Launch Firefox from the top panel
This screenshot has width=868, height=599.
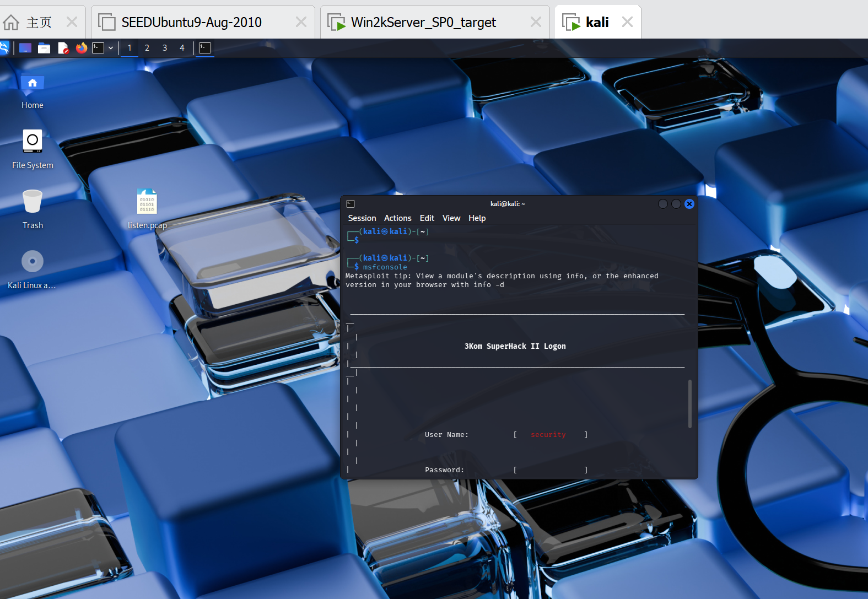coord(82,48)
